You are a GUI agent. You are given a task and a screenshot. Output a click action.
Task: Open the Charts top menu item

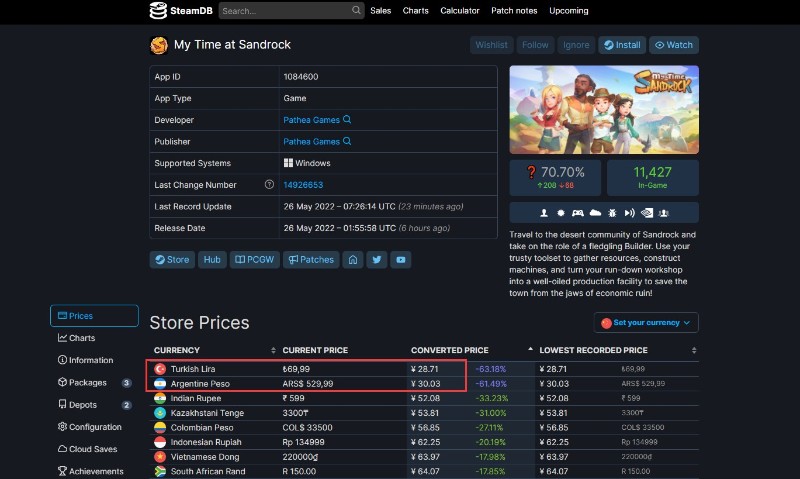tap(415, 10)
